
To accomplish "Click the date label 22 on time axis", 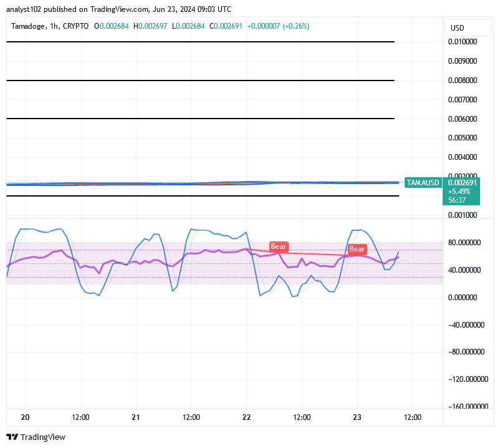I will [246, 417].
